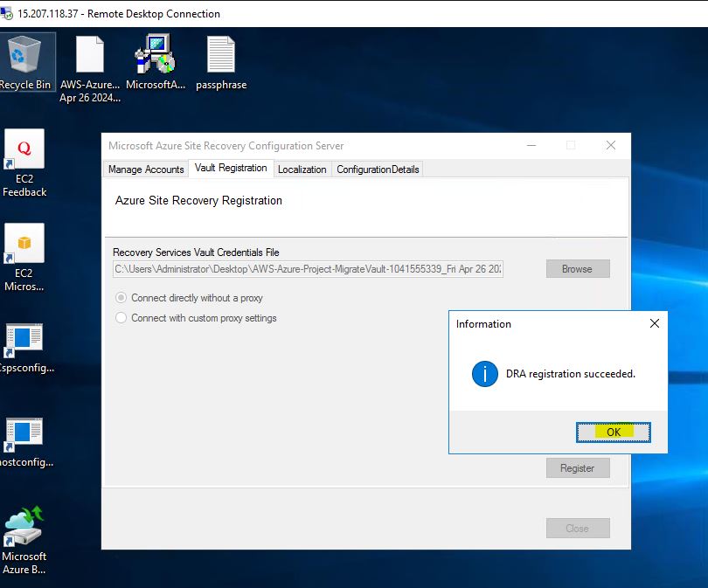Select the AWS-Azure vault credentials file icon

tap(89, 55)
